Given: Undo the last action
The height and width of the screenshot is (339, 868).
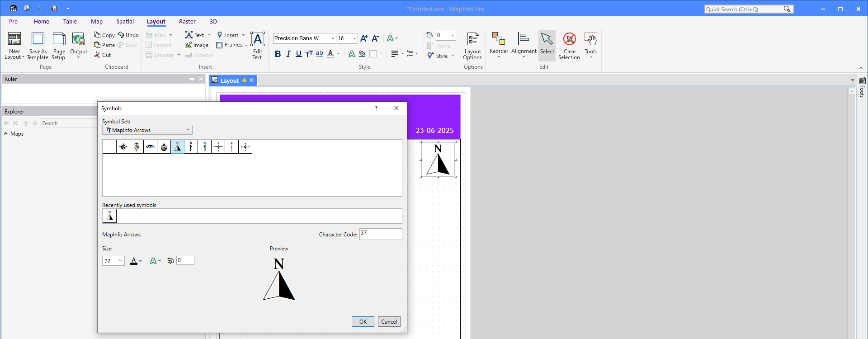Looking at the screenshot, I should tap(128, 35).
